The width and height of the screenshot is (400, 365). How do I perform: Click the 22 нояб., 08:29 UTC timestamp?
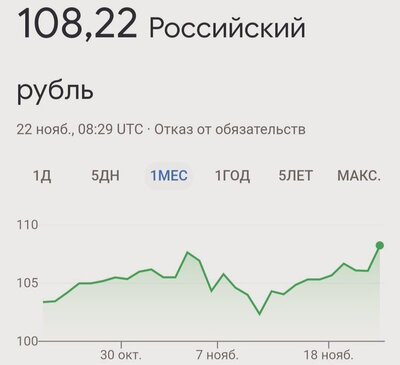pyautogui.click(x=80, y=129)
